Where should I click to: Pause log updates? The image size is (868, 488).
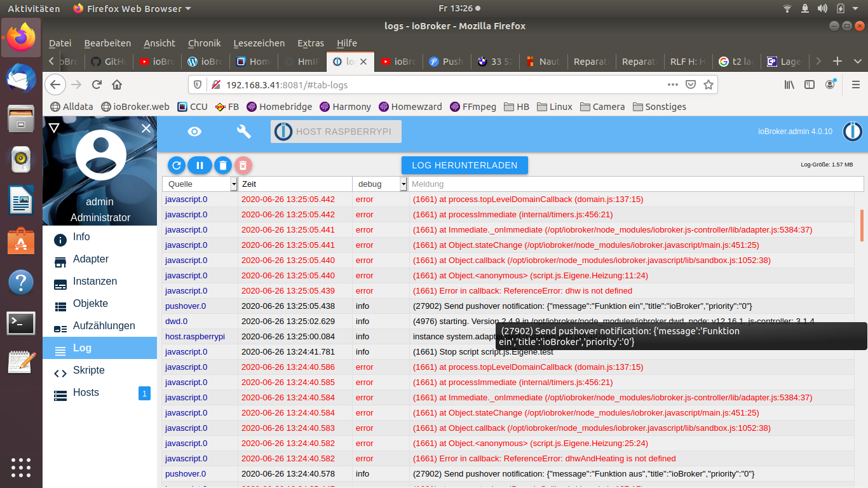(x=200, y=165)
